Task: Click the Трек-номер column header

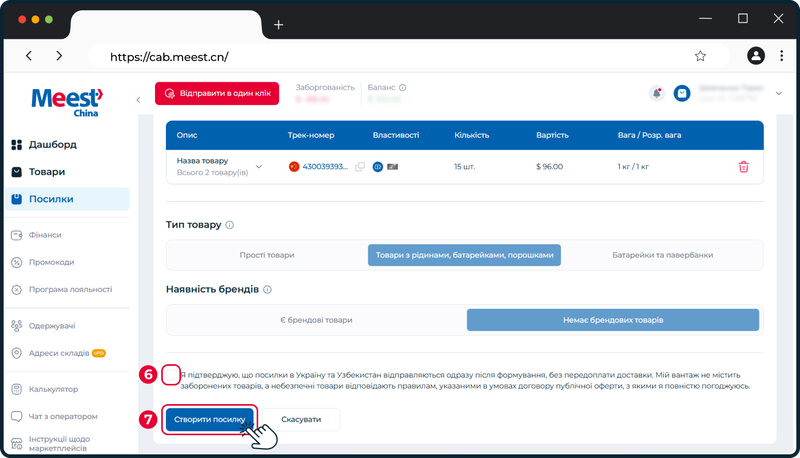Action: (311, 135)
